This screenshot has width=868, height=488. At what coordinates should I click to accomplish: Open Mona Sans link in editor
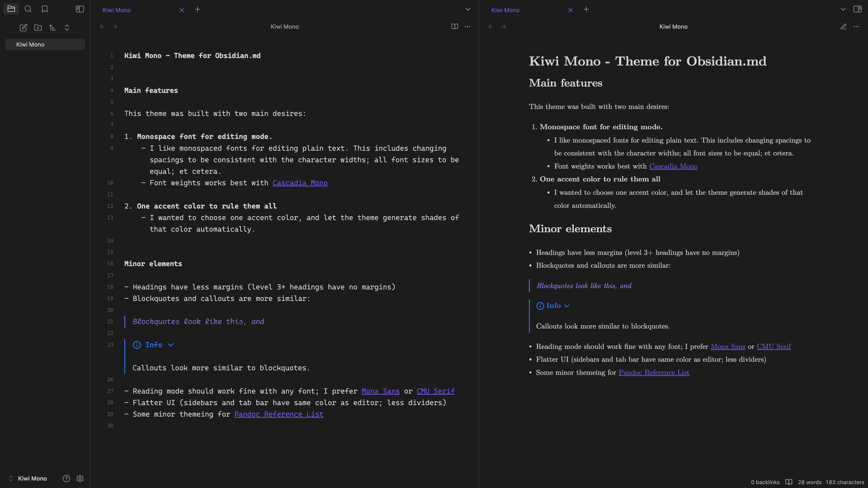coord(380,391)
